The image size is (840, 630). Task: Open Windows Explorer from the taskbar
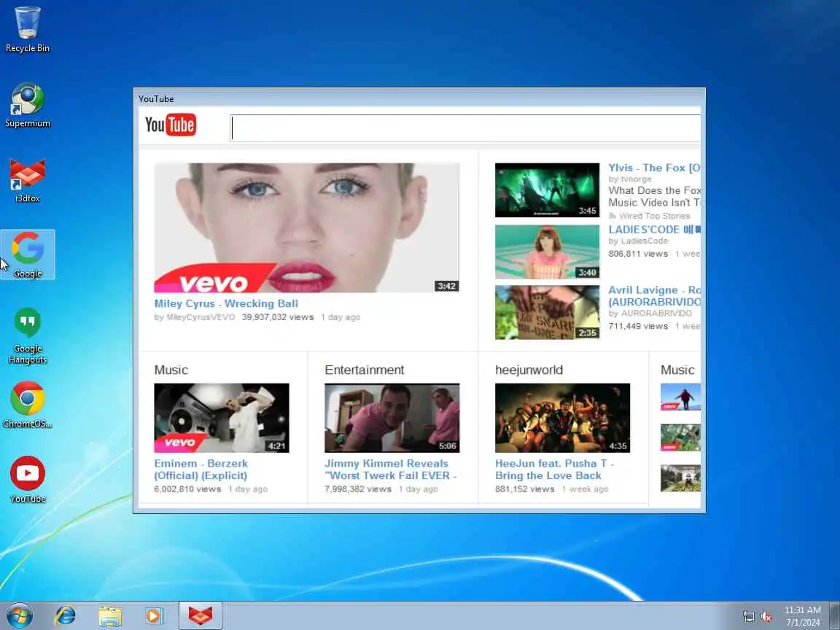tap(110, 616)
